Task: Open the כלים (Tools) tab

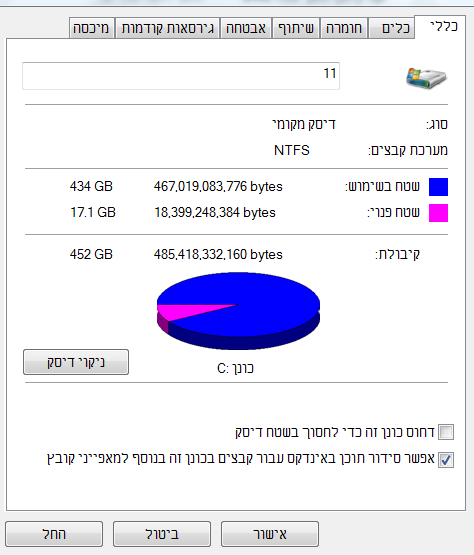Action: 391,28
